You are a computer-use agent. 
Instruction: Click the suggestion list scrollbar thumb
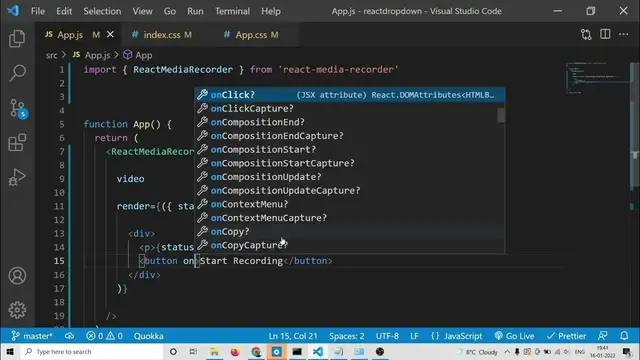tap(501, 115)
